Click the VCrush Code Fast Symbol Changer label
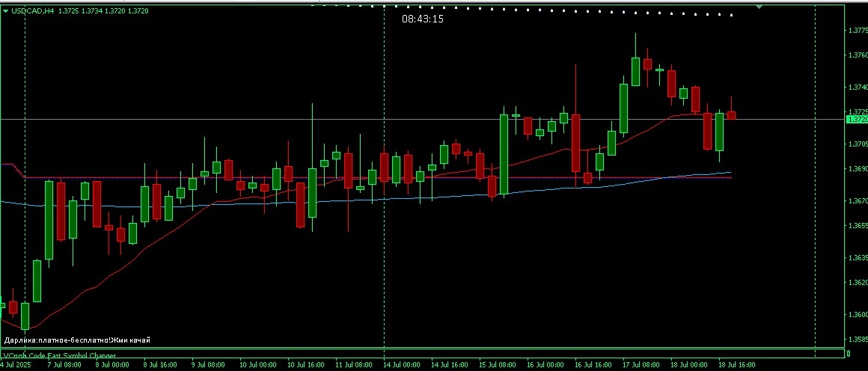 tap(60, 355)
